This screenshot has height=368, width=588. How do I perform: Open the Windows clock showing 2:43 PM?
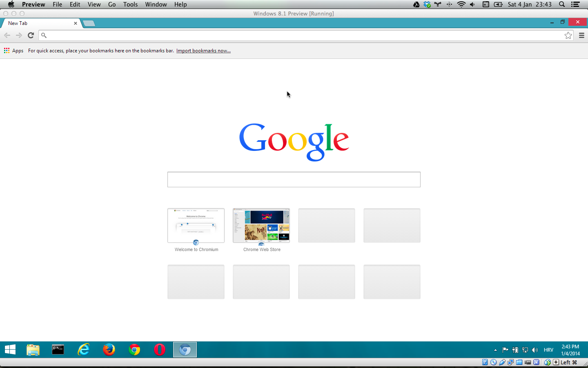click(570, 350)
